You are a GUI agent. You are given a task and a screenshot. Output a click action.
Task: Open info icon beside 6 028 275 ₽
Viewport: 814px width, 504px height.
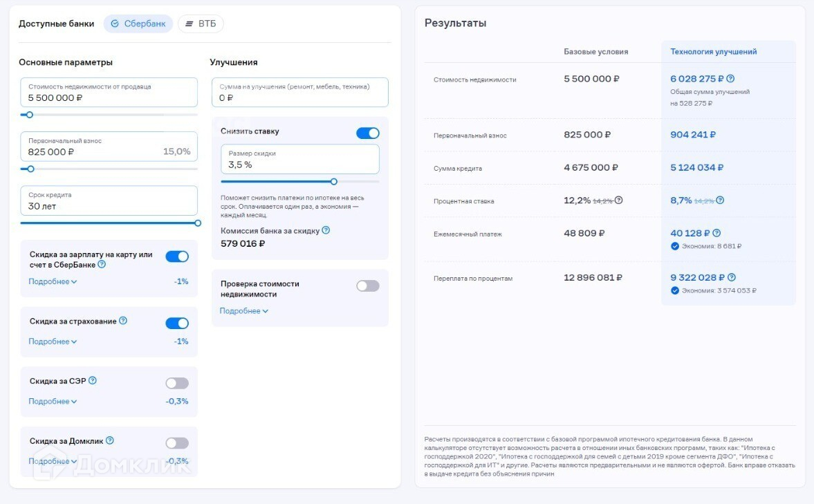[x=730, y=79]
